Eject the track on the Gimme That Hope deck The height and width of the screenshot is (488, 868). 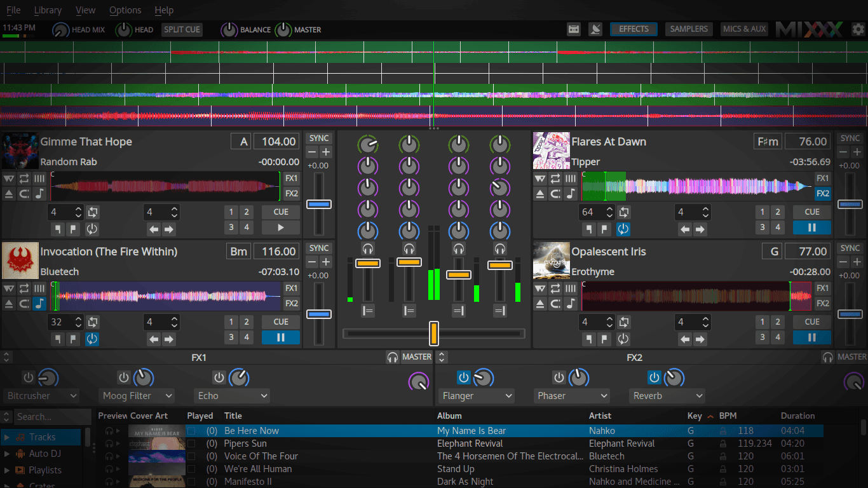tap(9, 195)
